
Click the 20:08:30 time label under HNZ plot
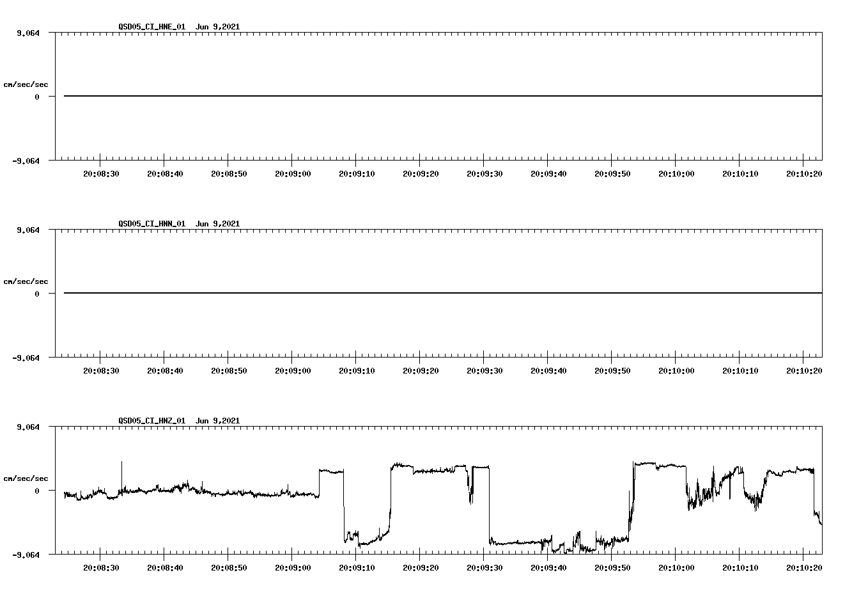tap(101, 568)
